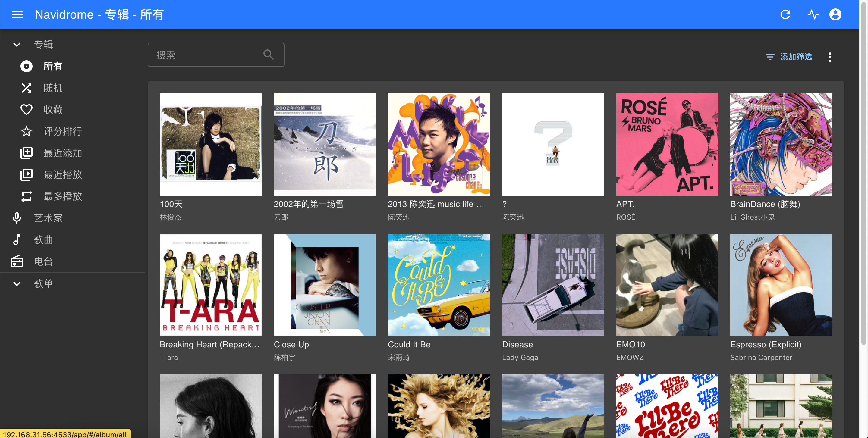The width and height of the screenshot is (868, 438).
Task: Click the music note icon beside 歌曲
Action: point(17,240)
